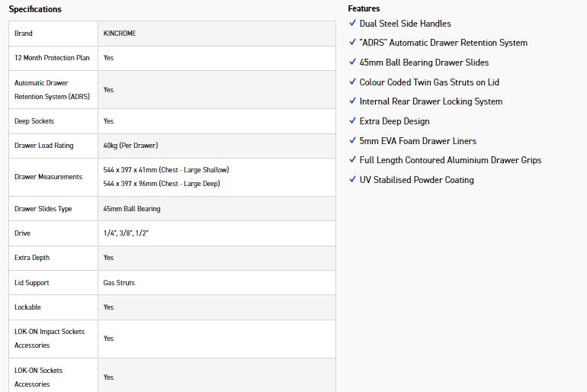Click the LOK-ON Impact Sockets Accessories label
The image size is (587, 392).
50,339
